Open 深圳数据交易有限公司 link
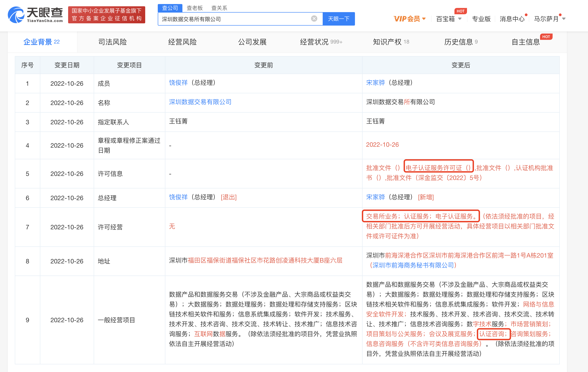Image resolution: width=588 pixels, height=372 pixels. (x=200, y=102)
